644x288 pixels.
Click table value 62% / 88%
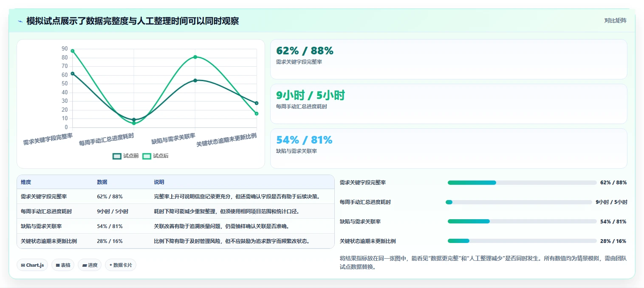coord(110,197)
